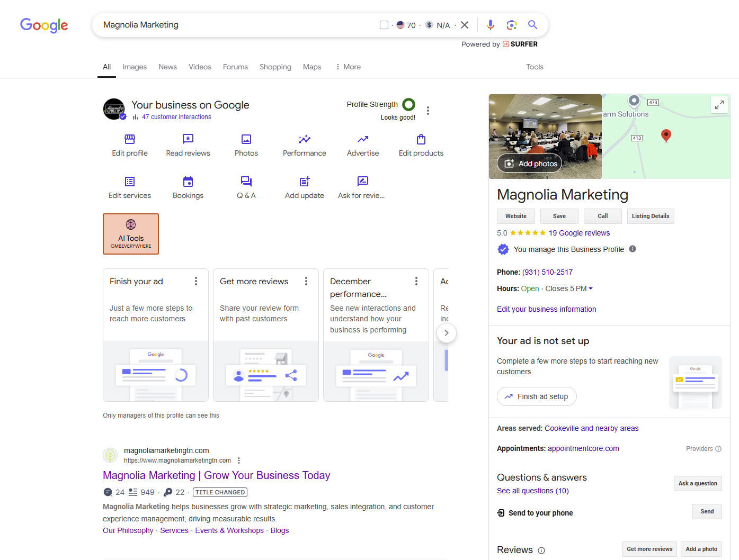Clear the search query with X
Image resolution: width=739 pixels, height=560 pixels.
(465, 25)
